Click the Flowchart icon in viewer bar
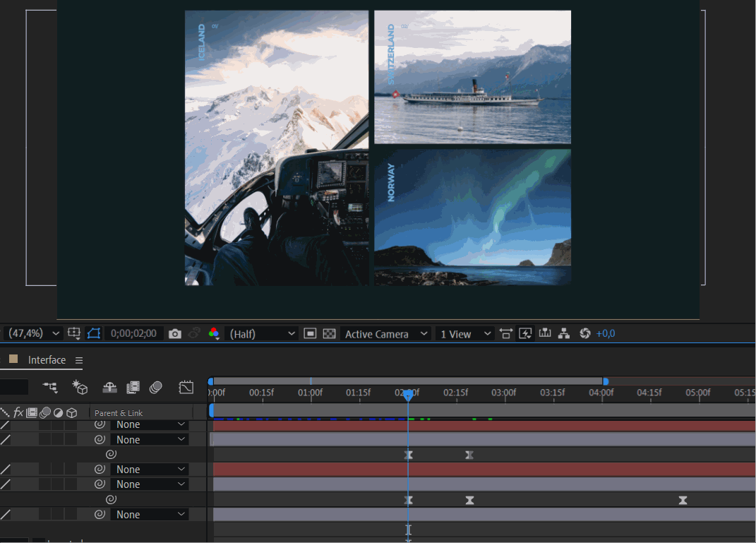Screen dimensions: 756x543 pyautogui.click(x=563, y=334)
